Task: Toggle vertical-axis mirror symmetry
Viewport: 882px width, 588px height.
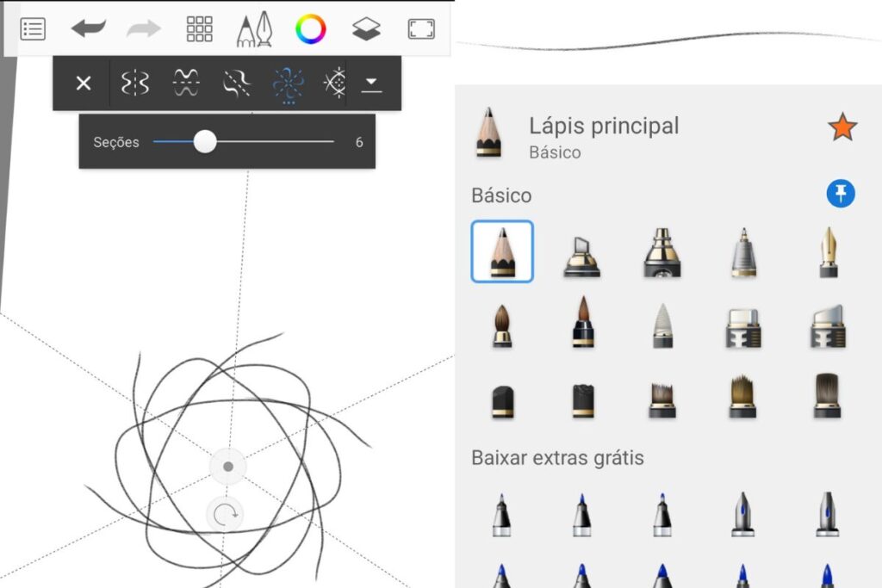Action: (135, 84)
